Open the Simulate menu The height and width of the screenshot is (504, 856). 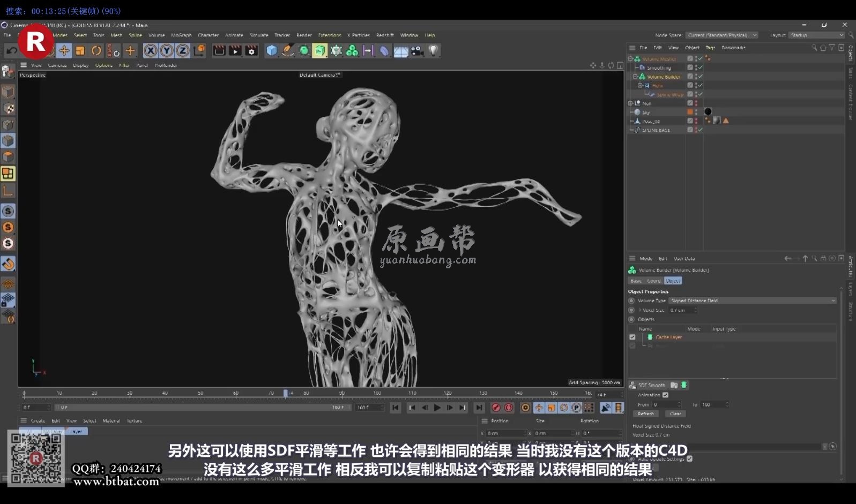click(259, 35)
